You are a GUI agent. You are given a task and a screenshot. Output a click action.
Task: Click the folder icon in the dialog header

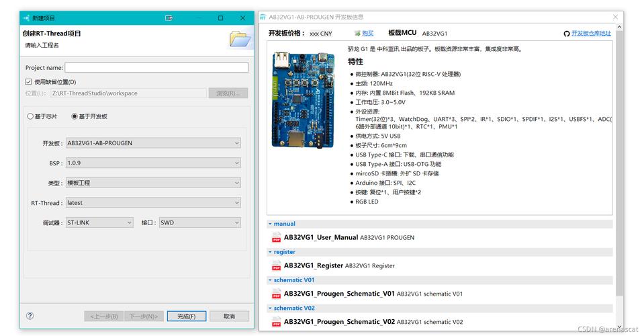tap(240, 39)
